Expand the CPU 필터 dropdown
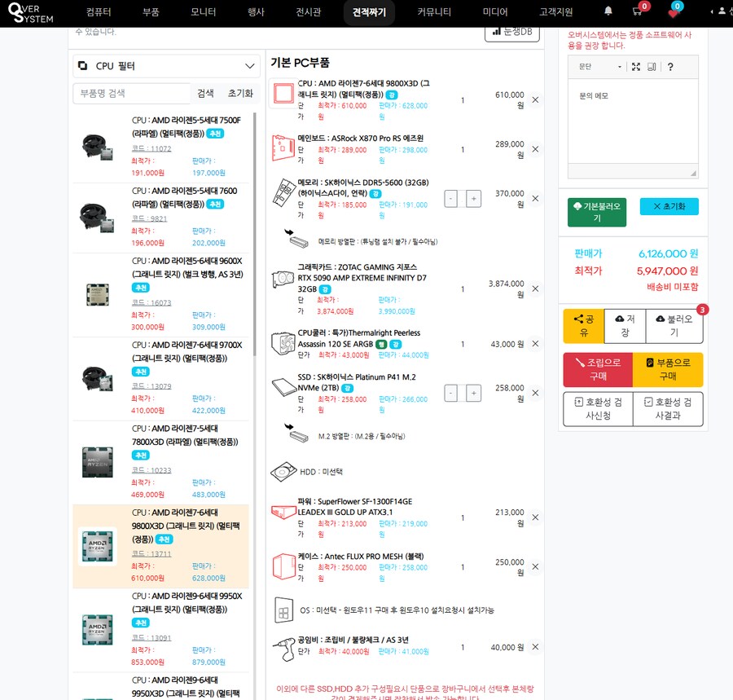This screenshot has width=733, height=700. pos(250,66)
